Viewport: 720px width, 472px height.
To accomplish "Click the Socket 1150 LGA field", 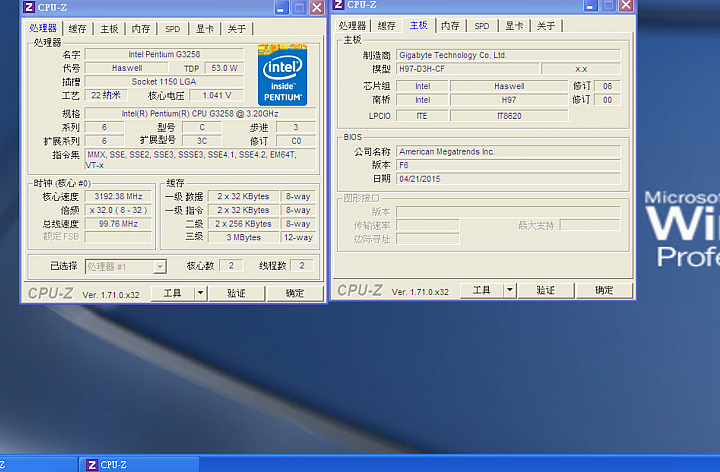I will tap(164, 82).
